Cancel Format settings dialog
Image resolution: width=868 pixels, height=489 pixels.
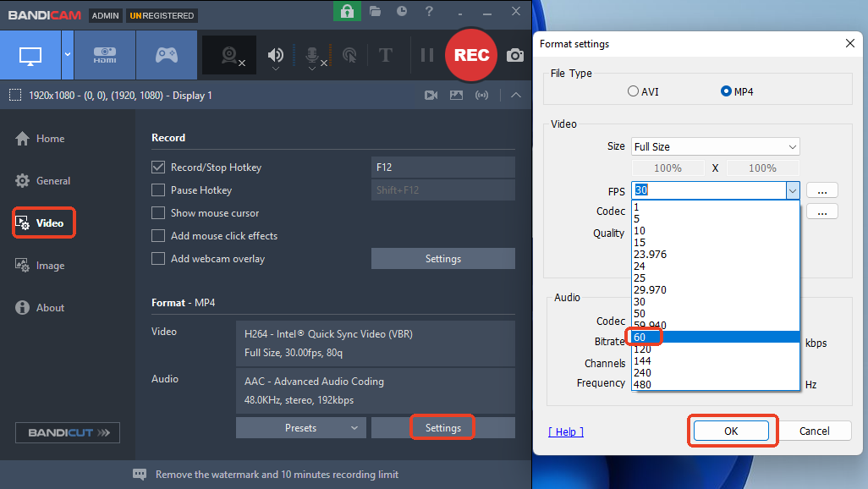[x=815, y=431]
